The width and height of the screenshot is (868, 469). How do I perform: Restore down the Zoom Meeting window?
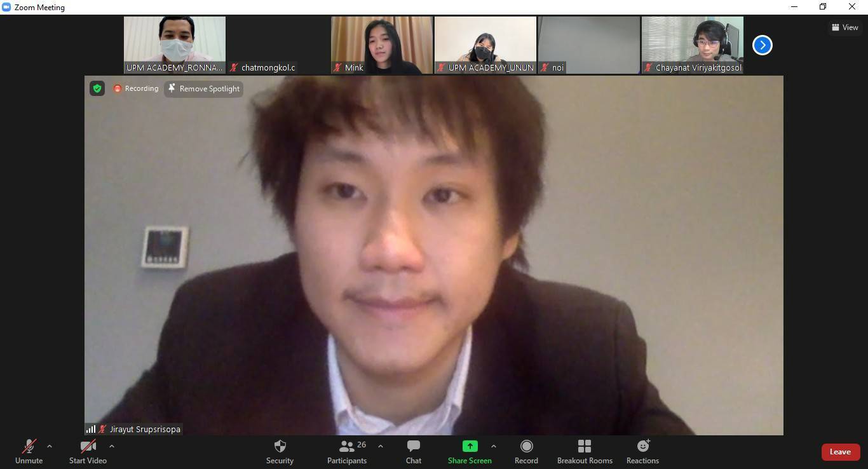823,7
